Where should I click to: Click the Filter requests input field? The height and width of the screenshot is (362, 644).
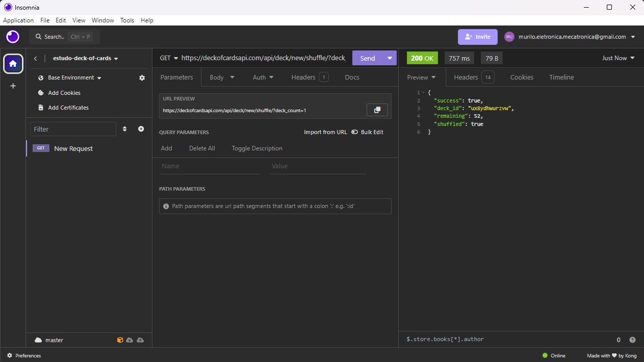pyautogui.click(x=73, y=129)
